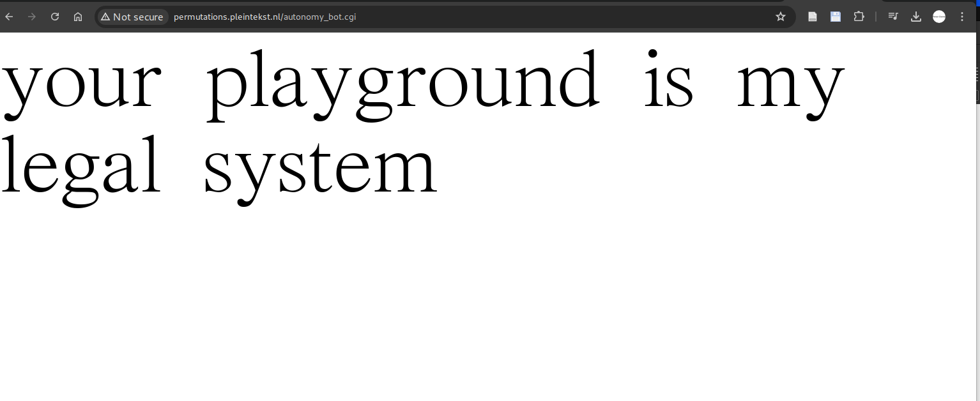Go back to the previous page
Image resolution: width=980 pixels, height=401 pixels.
point(9,17)
